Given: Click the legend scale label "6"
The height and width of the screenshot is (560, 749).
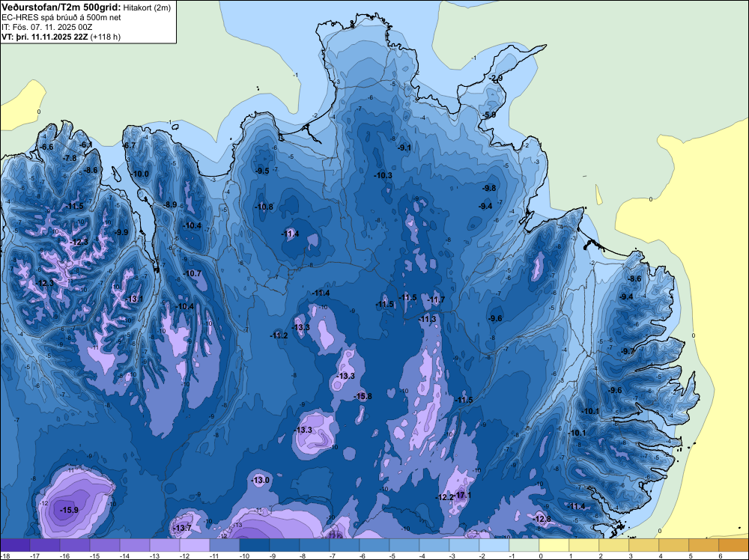Looking at the screenshot, I should pos(720,556).
